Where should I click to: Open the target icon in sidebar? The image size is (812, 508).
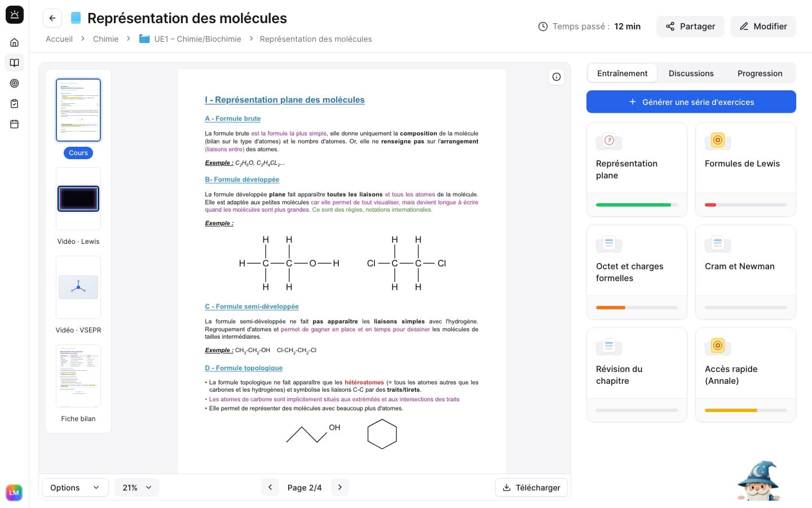click(x=15, y=83)
